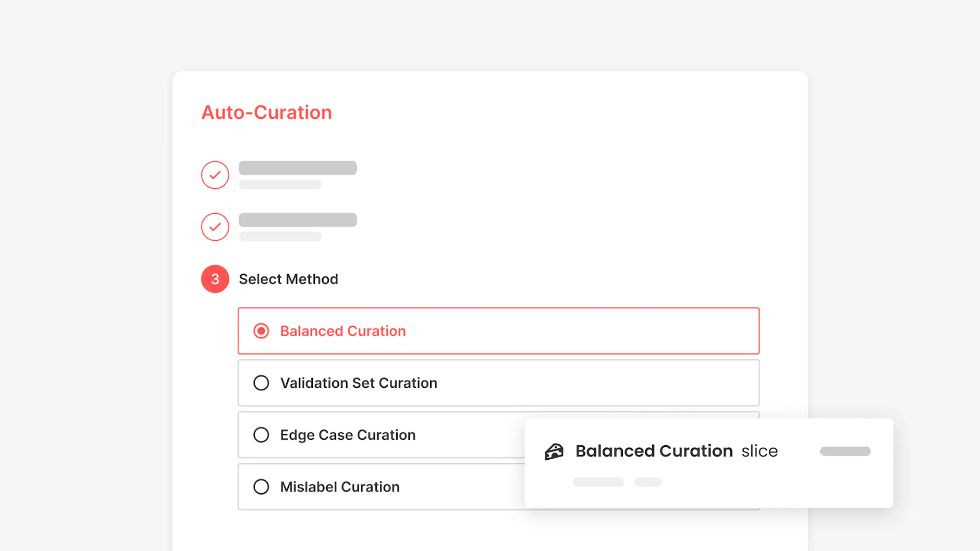This screenshot has height=551, width=980.
Task: Click the Mislabel Curation label text
Action: pyautogui.click(x=340, y=487)
